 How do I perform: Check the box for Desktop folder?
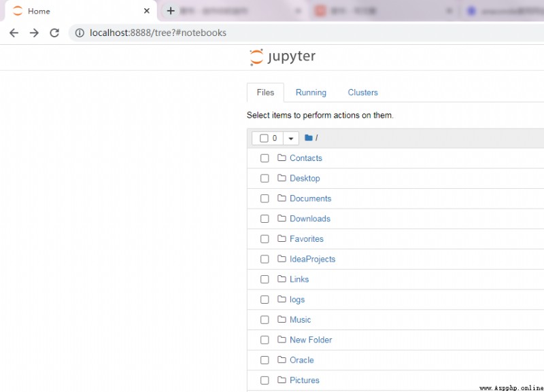[x=265, y=179]
